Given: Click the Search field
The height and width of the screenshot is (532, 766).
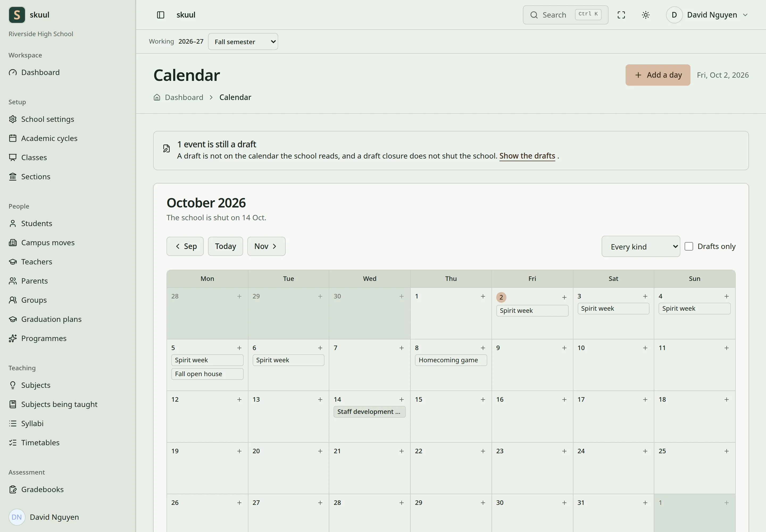Looking at the screenshot, I should click(565, 15).
